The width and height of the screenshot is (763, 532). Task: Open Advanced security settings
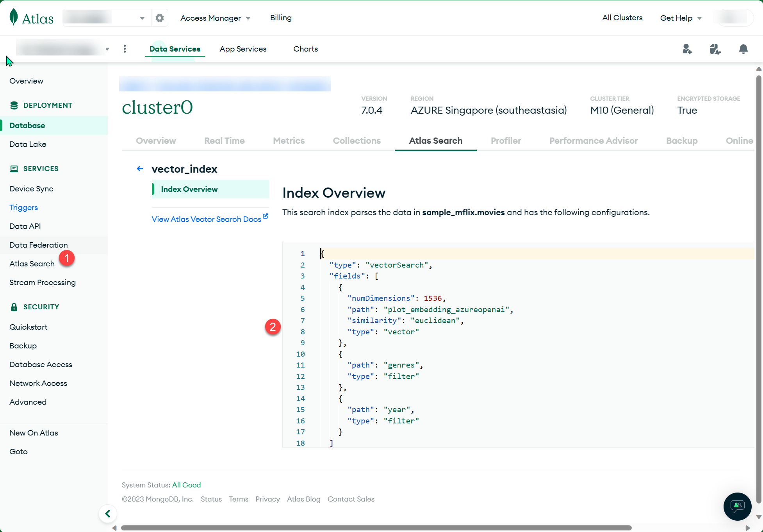click(28, 402)
